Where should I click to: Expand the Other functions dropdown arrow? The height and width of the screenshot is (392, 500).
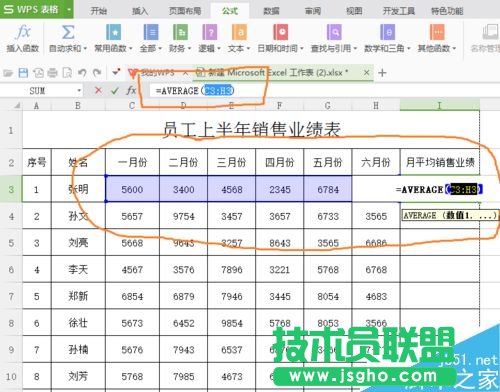[454, 49]
